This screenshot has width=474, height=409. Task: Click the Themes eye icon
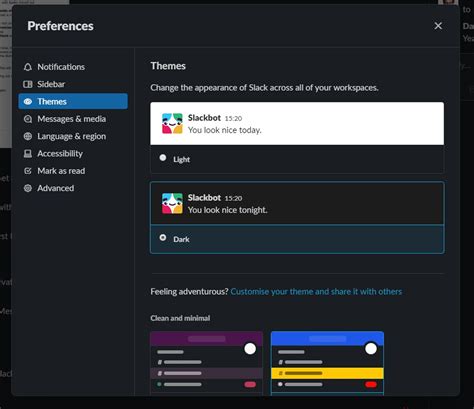[x=28, y=101]
